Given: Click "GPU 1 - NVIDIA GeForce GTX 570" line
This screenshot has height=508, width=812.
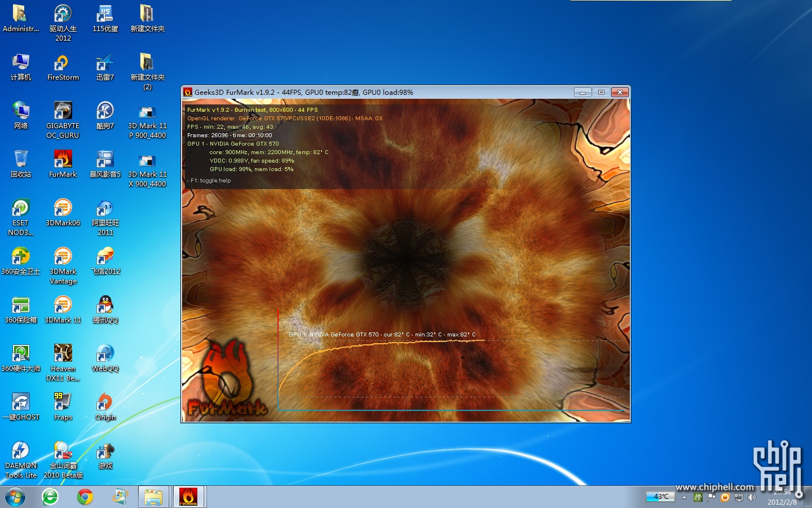Looking at the screenshot, I should click(x=233, y=144).
